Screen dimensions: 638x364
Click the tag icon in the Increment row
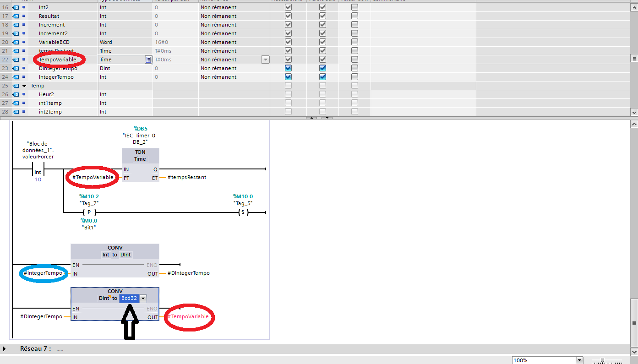[x=15, y=25]
